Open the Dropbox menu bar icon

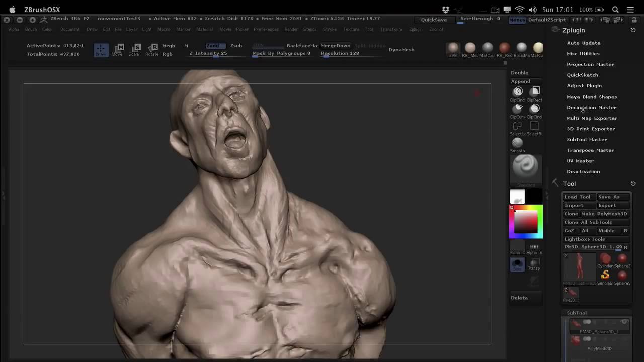click(x=446, y=10)
